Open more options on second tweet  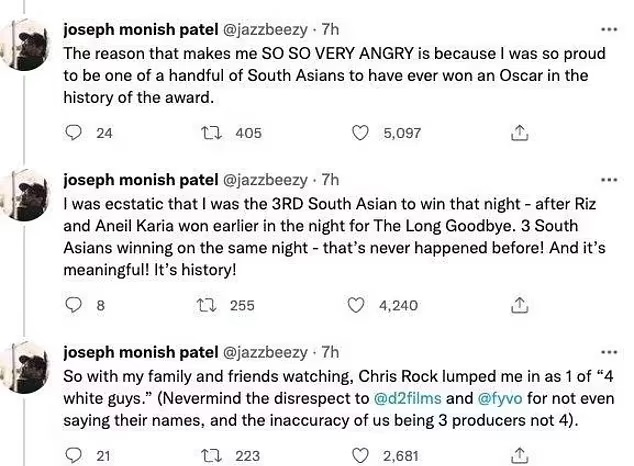pyautogui.click(x=607, y=179)
